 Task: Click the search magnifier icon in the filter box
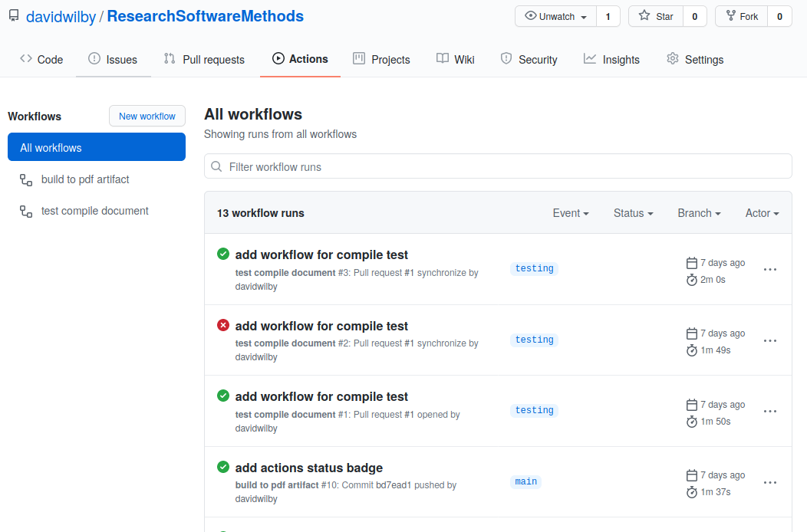(217, 167)
